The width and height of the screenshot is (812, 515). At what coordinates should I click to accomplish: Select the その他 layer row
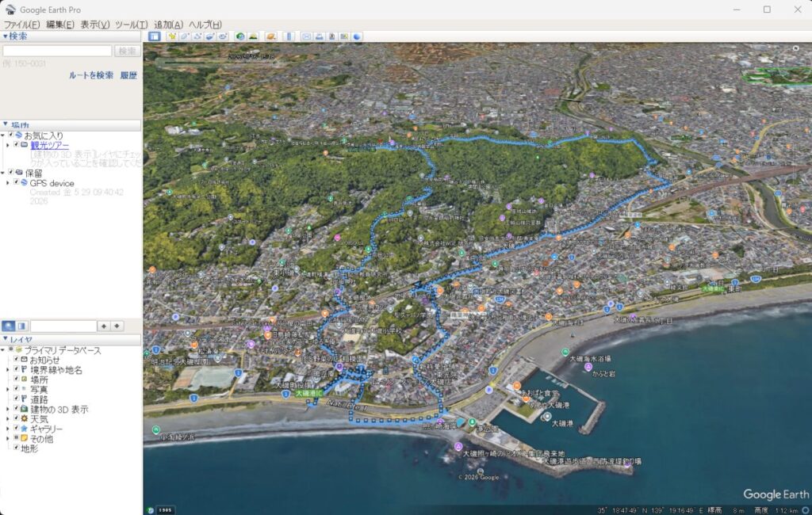41,438
